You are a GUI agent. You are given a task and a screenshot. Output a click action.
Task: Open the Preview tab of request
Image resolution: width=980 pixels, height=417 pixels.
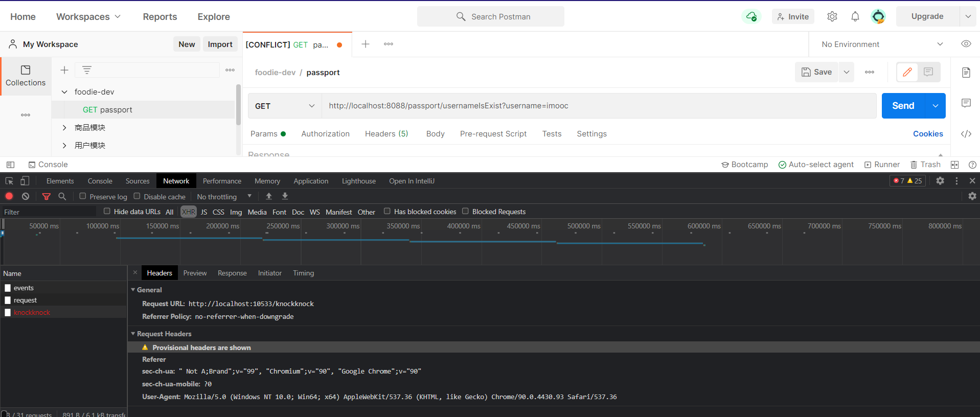point(195,273)
